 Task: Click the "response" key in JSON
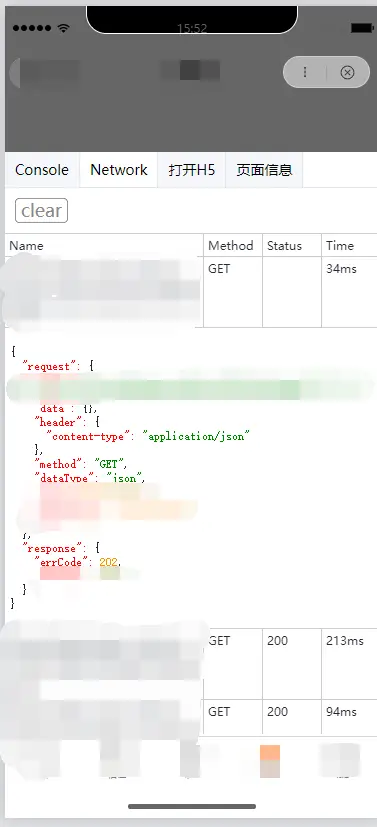click(x=52, y=549)
